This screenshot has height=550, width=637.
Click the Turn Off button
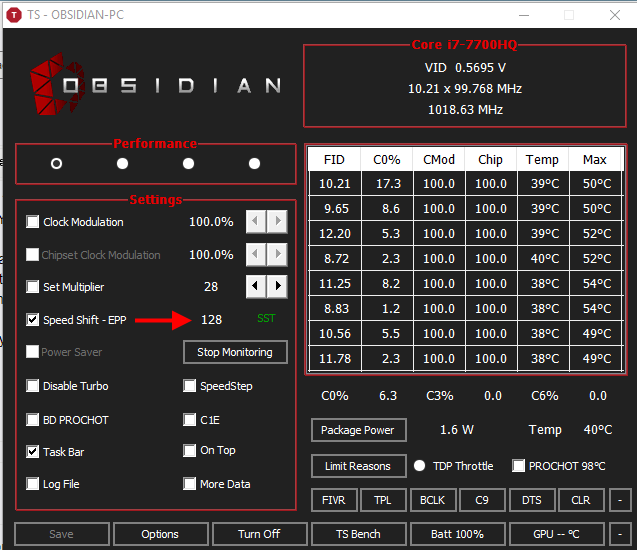pyautogui.click(x=259, y=534)
